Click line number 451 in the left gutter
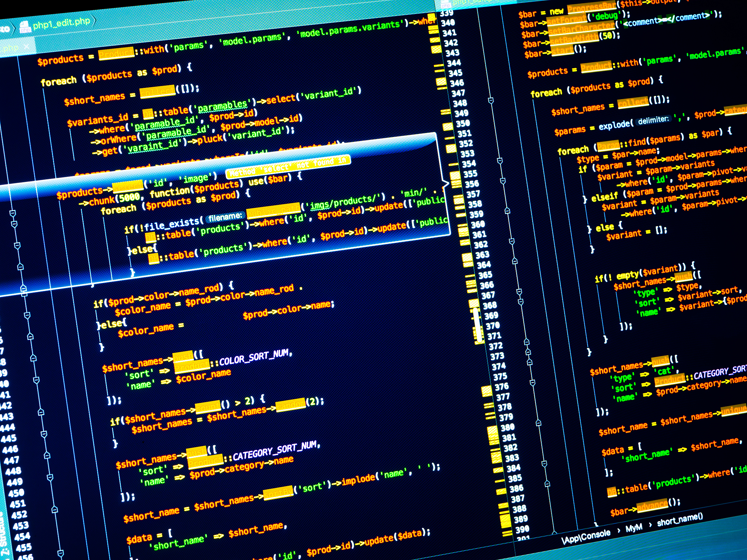The width and height of the screenshot is (747, 560). (18, 504)
